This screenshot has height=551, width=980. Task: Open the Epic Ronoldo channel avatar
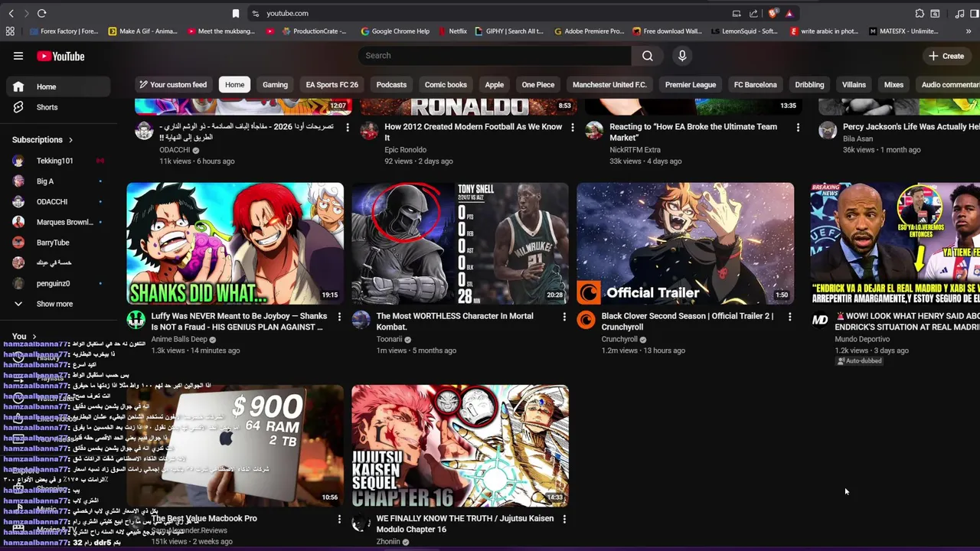pos(370,131)
